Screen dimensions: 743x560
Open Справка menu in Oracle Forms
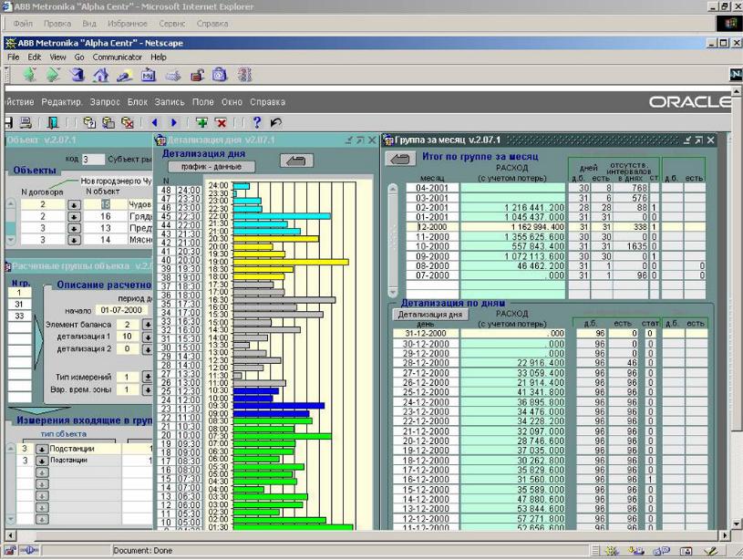click(x=268, y=102)
